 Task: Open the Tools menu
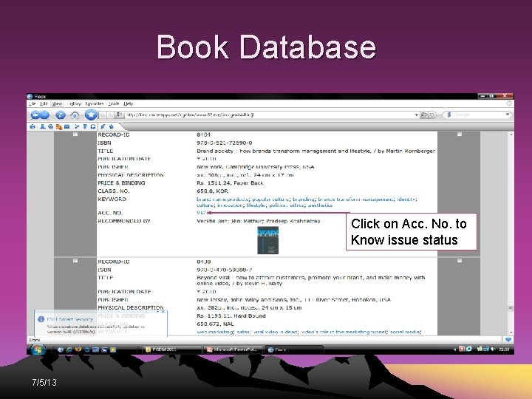[x=114, y=103]
